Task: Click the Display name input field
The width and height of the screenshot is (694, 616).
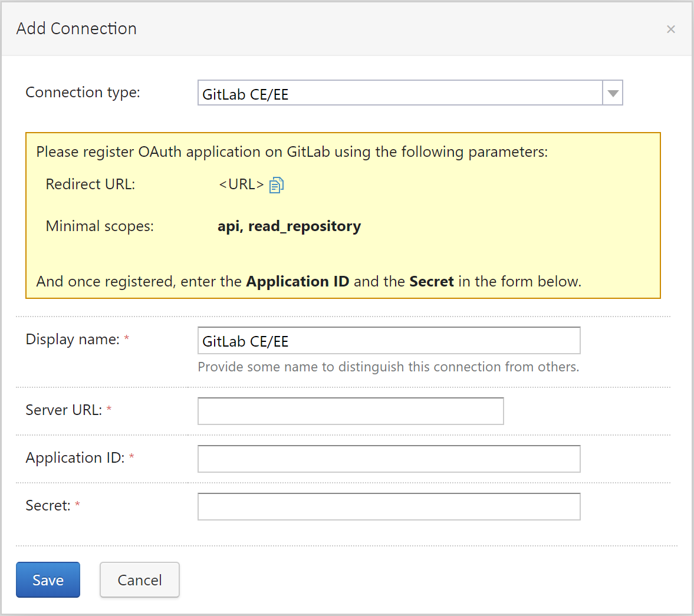Action: click(x=389, y=341)
